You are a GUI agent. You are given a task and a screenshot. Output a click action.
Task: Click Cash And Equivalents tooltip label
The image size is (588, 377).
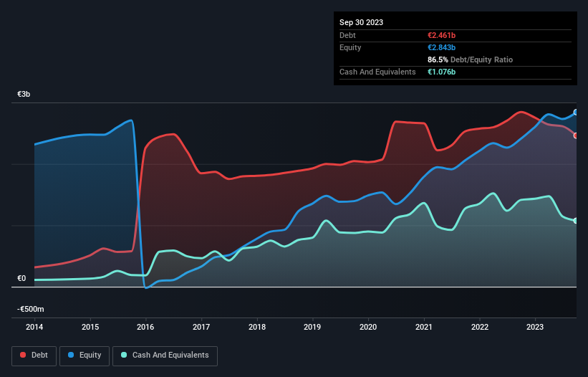tap(377, 72)
